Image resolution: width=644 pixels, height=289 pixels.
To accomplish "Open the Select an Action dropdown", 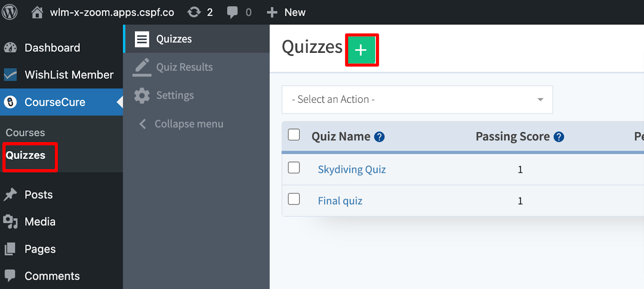I will [417, 100].
